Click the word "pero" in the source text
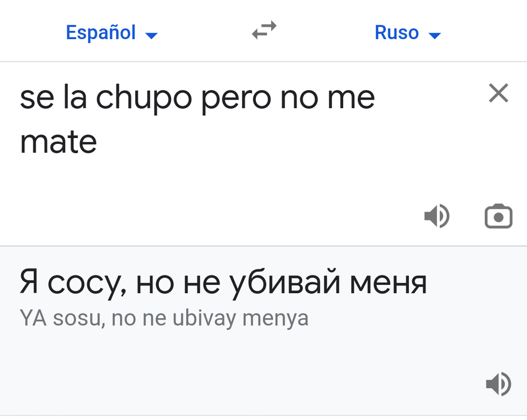Viewport: 527px width, 420px height. [236, 98]
